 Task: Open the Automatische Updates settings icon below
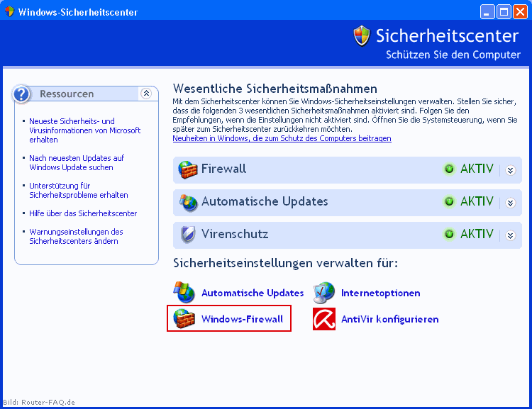184,292
